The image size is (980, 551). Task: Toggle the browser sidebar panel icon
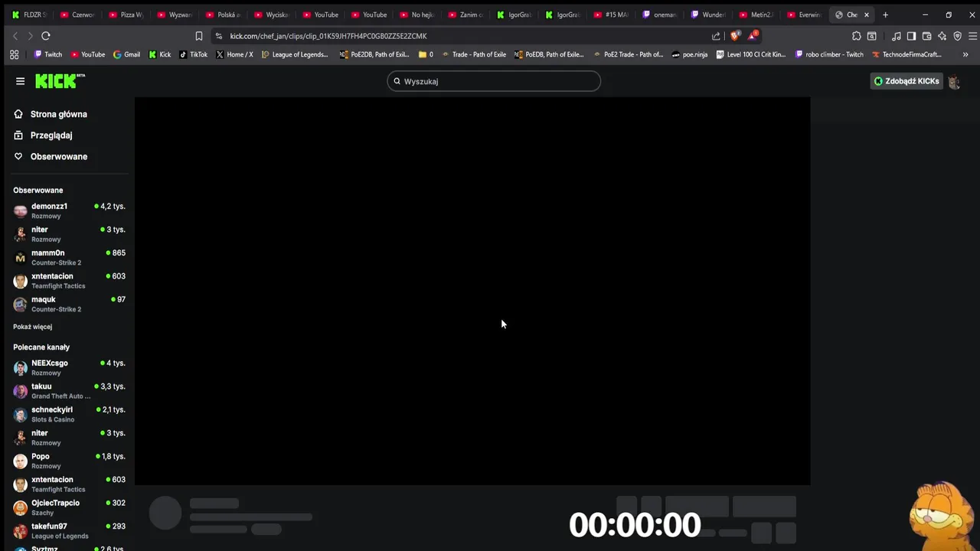tap(911, 36)
